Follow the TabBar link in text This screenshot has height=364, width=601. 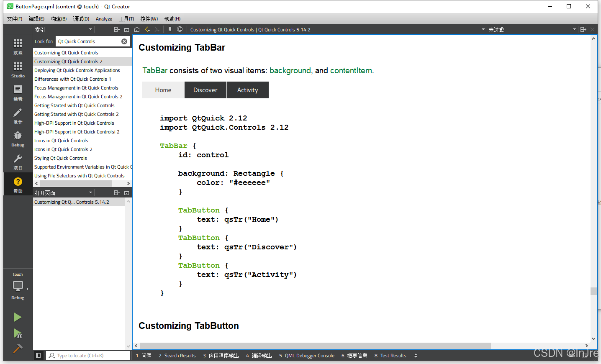(155, 70)
